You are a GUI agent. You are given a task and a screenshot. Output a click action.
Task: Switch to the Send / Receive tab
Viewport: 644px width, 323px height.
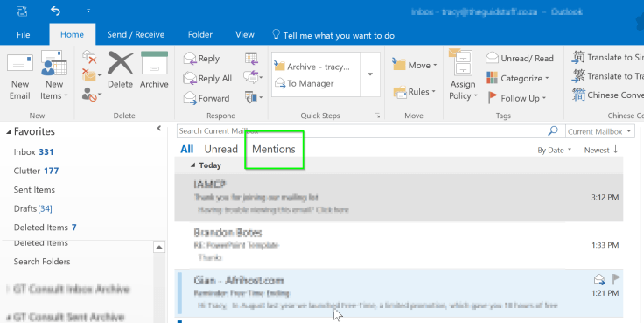coord(136,34)
